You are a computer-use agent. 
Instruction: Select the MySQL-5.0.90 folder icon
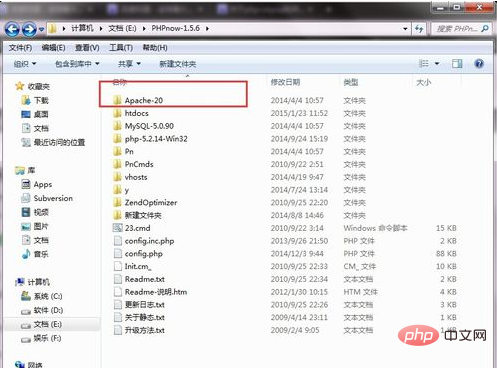pos(117,126)
